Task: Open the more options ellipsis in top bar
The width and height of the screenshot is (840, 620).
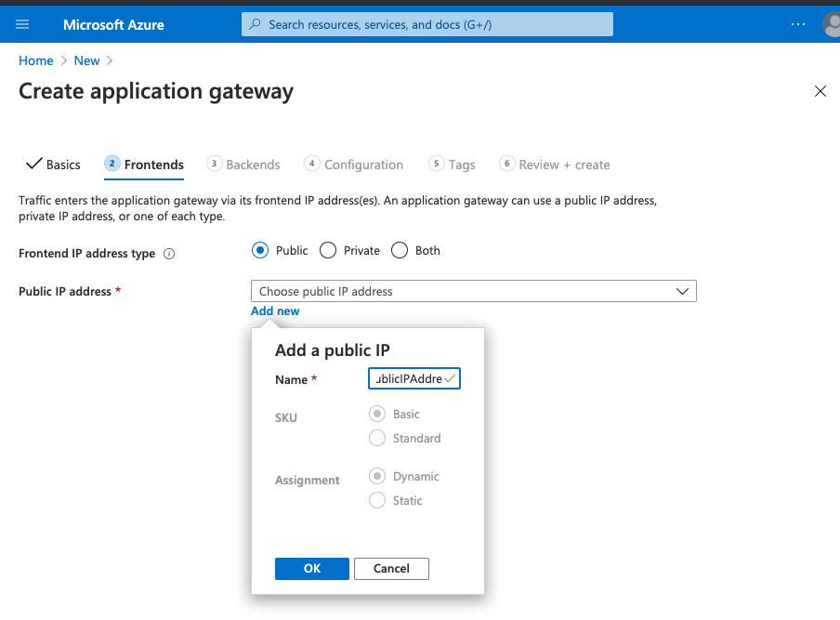Action: (x=797, y=23)
